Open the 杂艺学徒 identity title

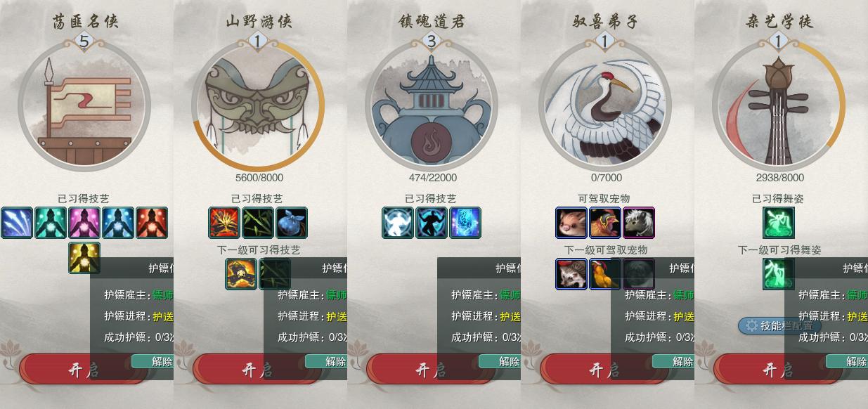point(779,21)
